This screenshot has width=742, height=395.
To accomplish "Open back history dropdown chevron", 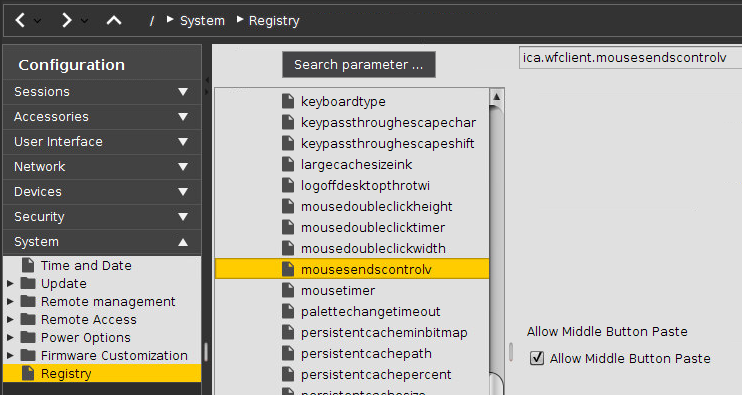I will [37, 21].
